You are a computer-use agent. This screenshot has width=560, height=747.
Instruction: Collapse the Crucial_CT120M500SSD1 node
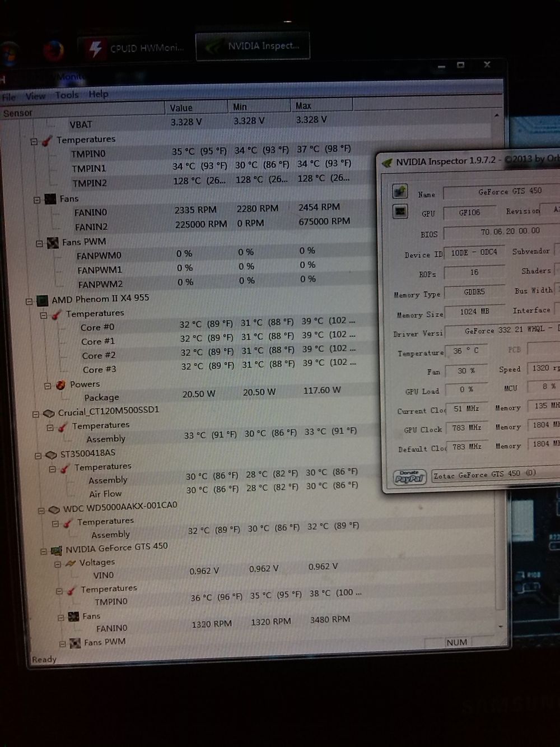click(35, 415)
